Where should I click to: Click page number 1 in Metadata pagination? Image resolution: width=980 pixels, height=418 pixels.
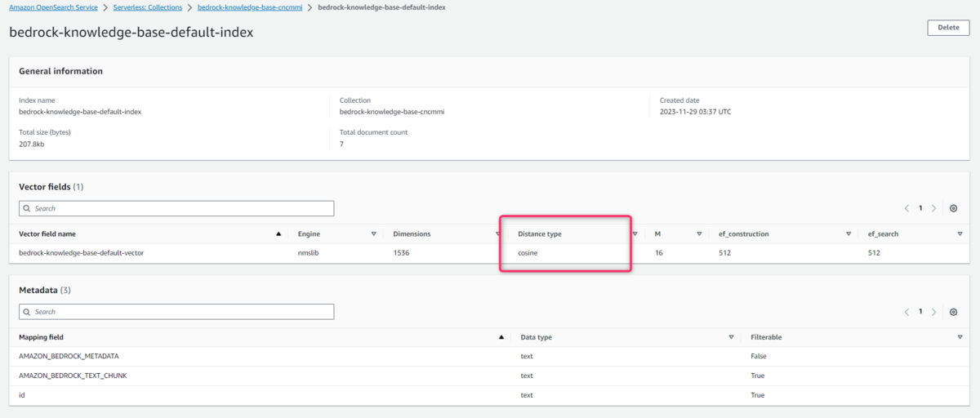click(x=920, y=312)
